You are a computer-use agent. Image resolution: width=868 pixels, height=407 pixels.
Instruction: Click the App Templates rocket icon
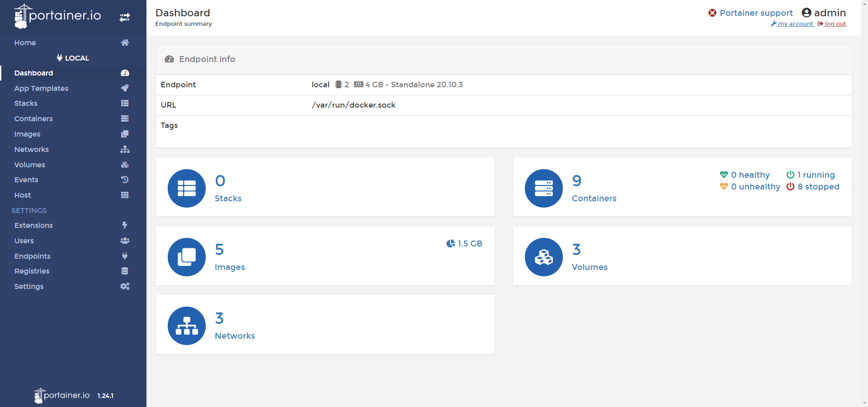125,88
